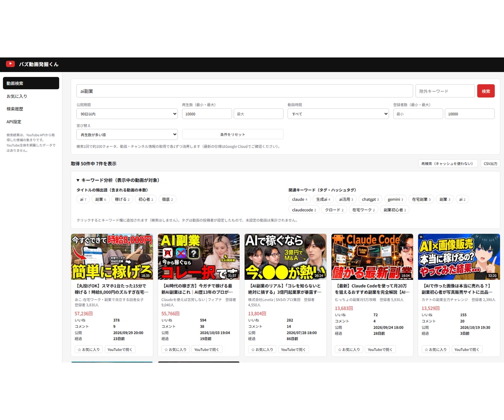Click the related tag chip 副業 3
The height and width of the screenshot is (420, 504).
445,199
